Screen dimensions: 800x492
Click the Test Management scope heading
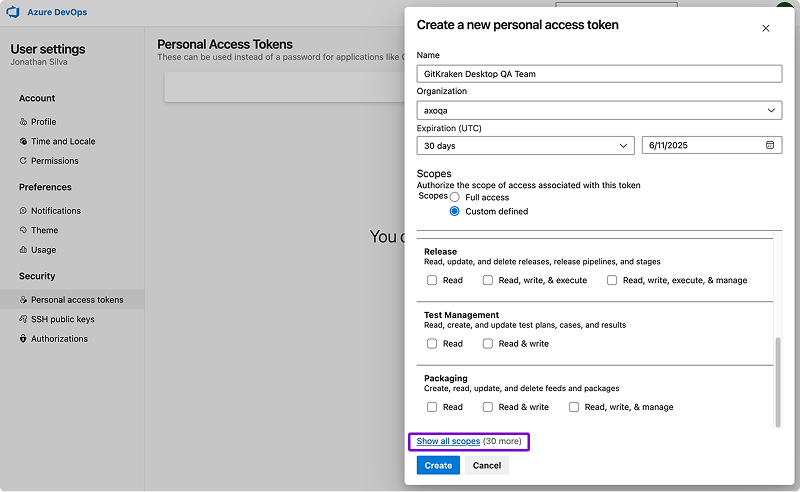point(461,315)
